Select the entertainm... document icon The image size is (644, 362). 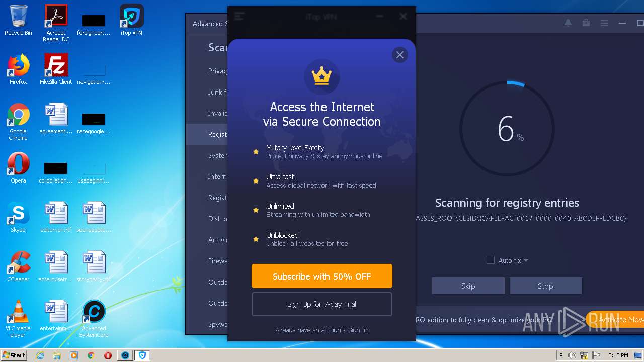(56, 316)
